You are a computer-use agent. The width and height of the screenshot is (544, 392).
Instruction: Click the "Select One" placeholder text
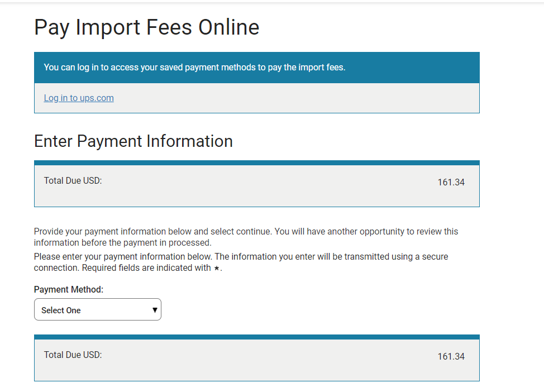click(61, 310)
